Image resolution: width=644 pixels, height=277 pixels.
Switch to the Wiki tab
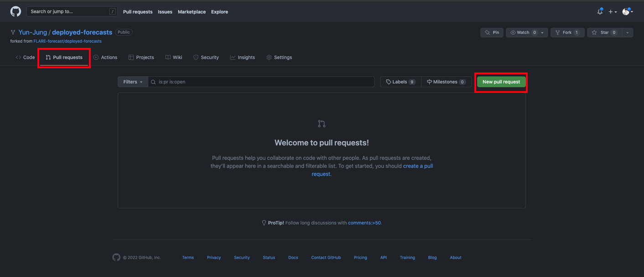(174, 57)
